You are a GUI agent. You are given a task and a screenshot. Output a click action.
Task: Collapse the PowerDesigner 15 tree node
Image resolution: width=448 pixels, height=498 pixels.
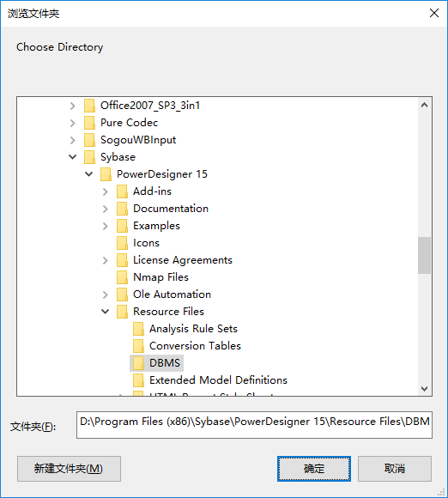click(89, 174)
